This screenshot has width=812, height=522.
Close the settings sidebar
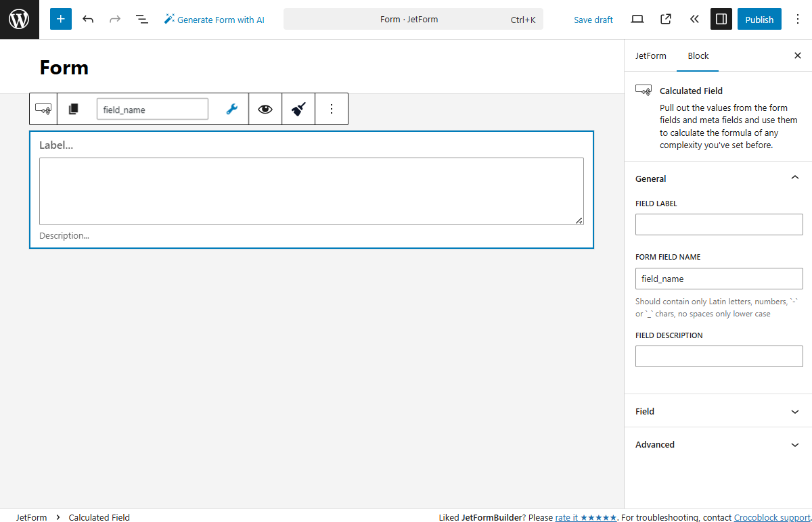point(798,56)
